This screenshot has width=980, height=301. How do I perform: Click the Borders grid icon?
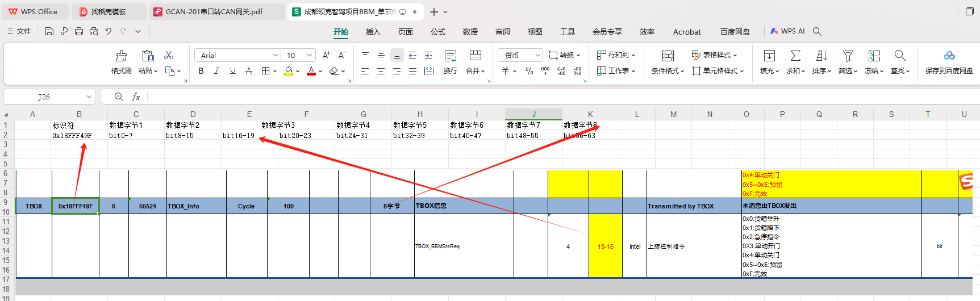tap(265, 71)
